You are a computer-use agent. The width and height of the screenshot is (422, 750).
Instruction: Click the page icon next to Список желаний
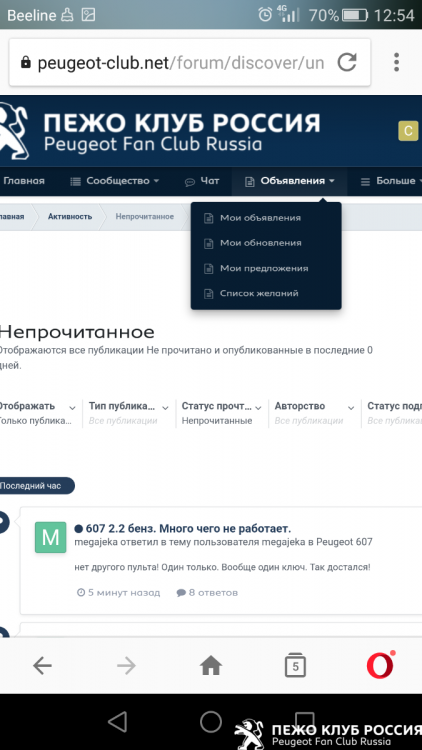pos(208,294)
